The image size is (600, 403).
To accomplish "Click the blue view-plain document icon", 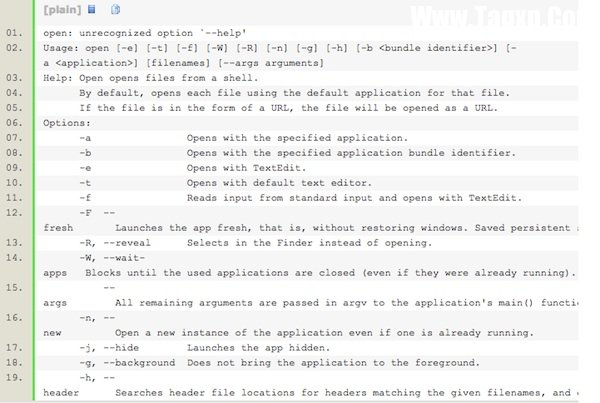I will (91, 9).
